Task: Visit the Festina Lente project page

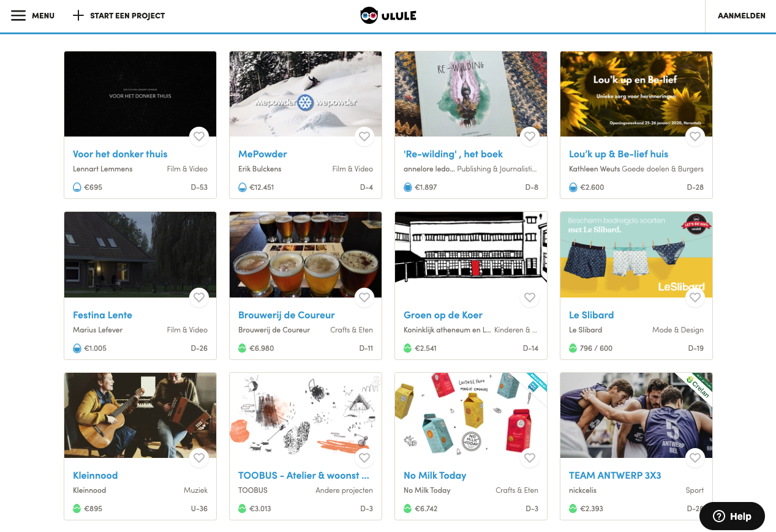Action: click(x=102, y=315)
